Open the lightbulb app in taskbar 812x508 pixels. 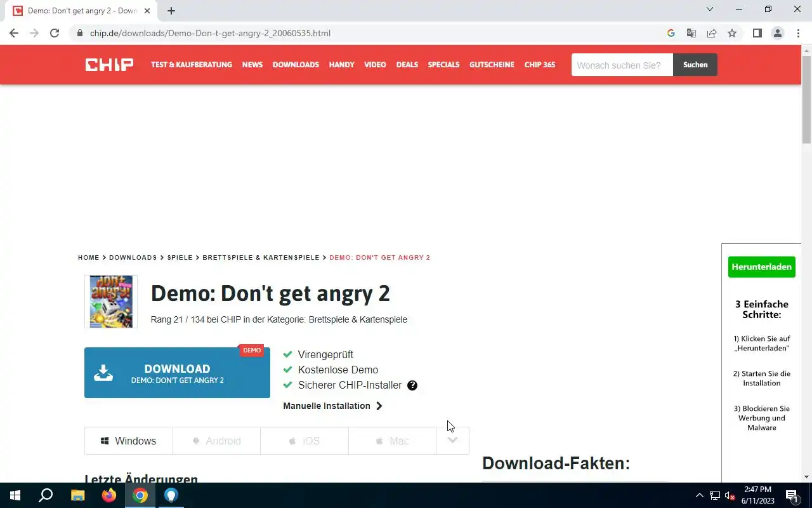[x=171, y=495]
